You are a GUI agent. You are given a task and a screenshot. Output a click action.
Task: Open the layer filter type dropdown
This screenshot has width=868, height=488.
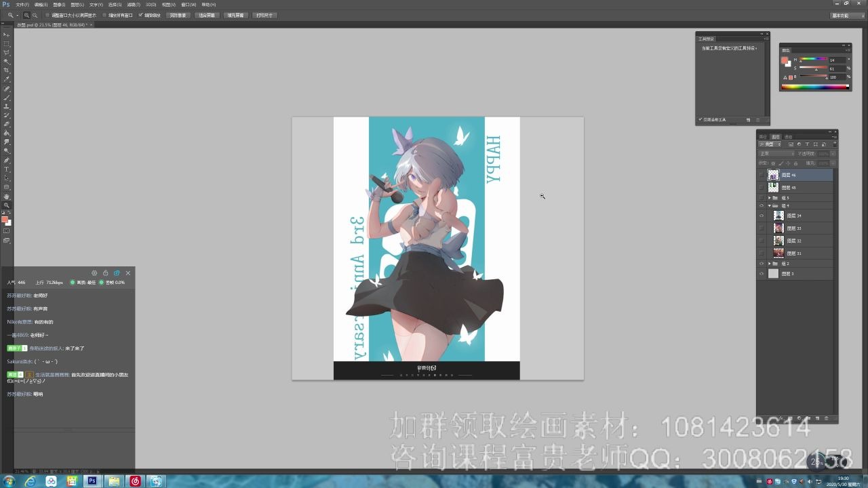point(770,144)
